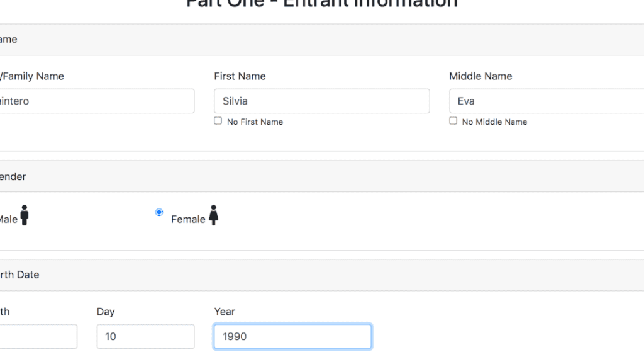Click the female figure icon

click(214, 215)
